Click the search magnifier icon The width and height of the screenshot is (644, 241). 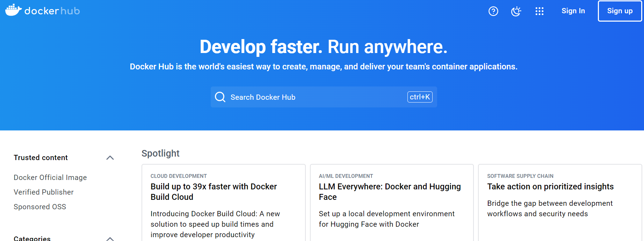pos(220,97)
